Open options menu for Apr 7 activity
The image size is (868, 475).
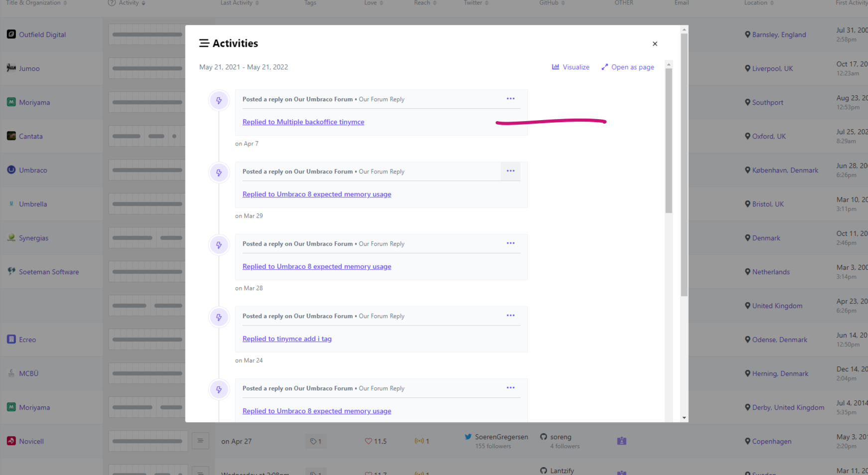click(x=511, y=99)
